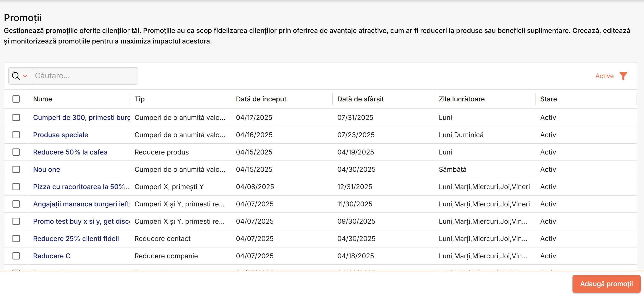This screenshot has width=644, height=296.
Task: Open the Reducere C promotion
Action: (x=52, y=256)
